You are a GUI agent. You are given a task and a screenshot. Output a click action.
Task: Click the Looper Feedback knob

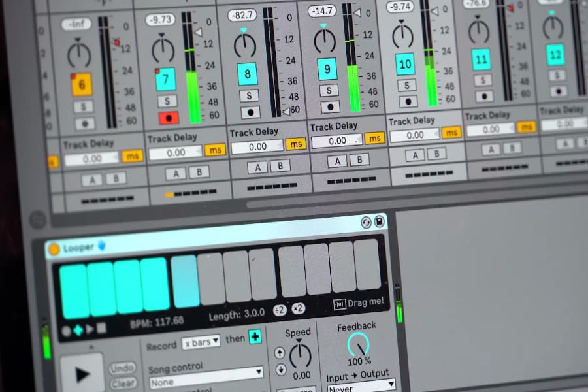[359, 344]
